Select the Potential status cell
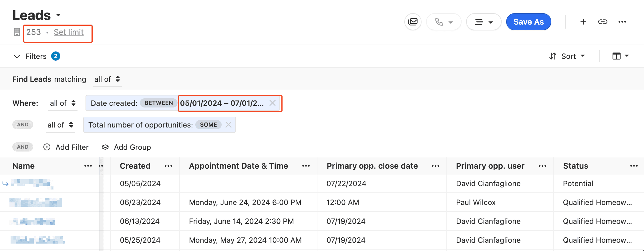The image size is (644, 251). (578, 184)
